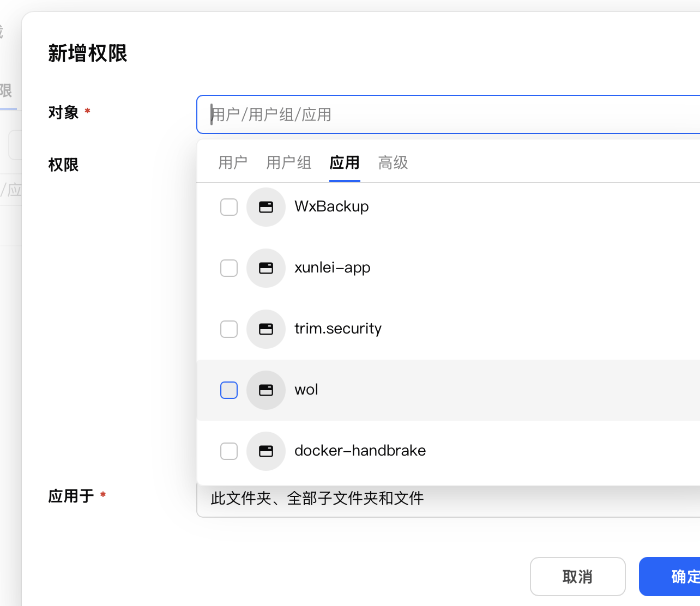Click the 应用于 field label
Image resolution: width=700 pixels, height=606 pixels.
(x=71, y=496)
